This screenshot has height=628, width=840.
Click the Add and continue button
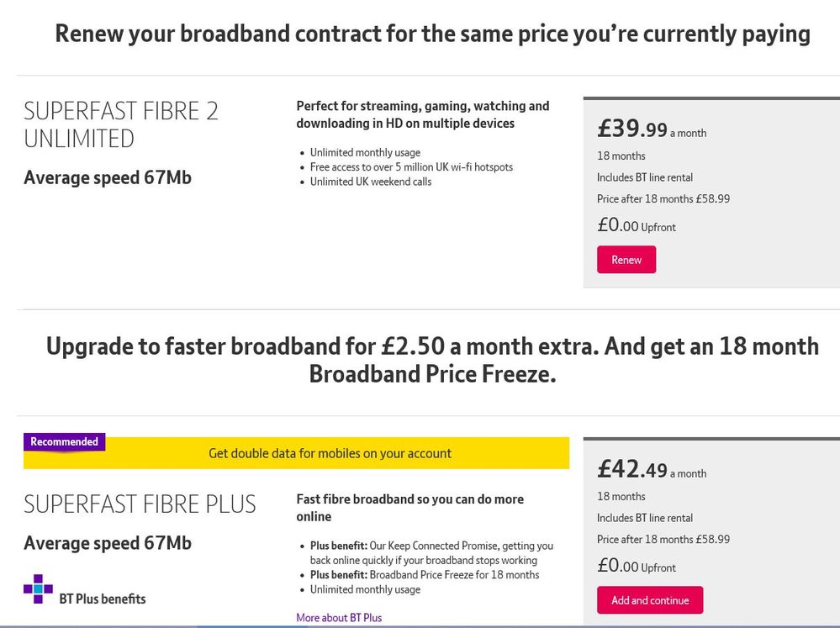click(649, 600)
